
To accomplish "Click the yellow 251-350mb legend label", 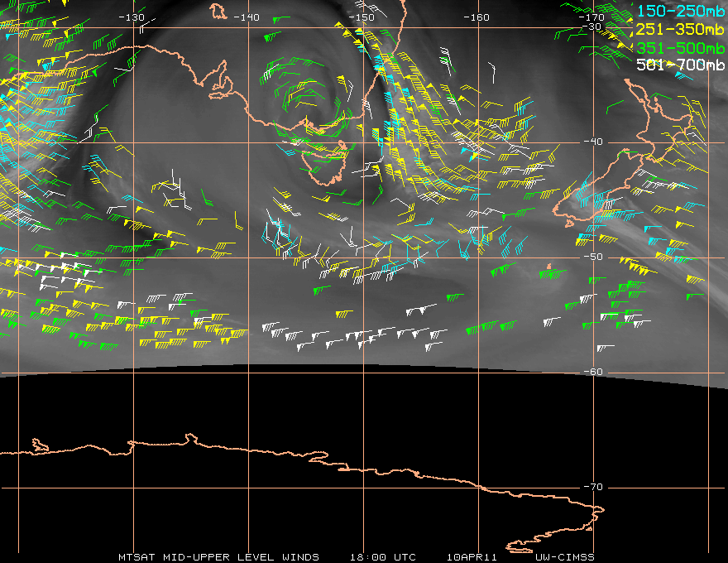I will coord(680,29).
